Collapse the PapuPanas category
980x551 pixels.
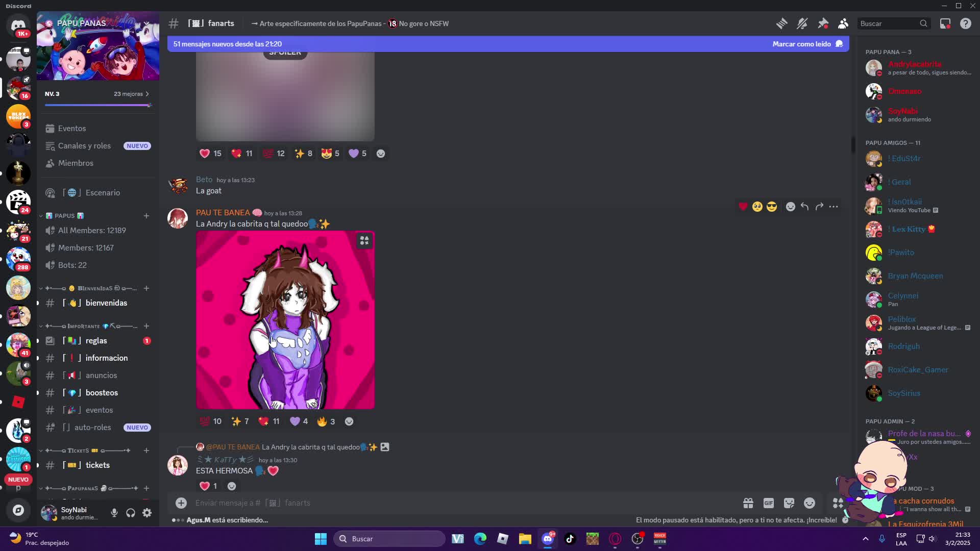point(88,488)
